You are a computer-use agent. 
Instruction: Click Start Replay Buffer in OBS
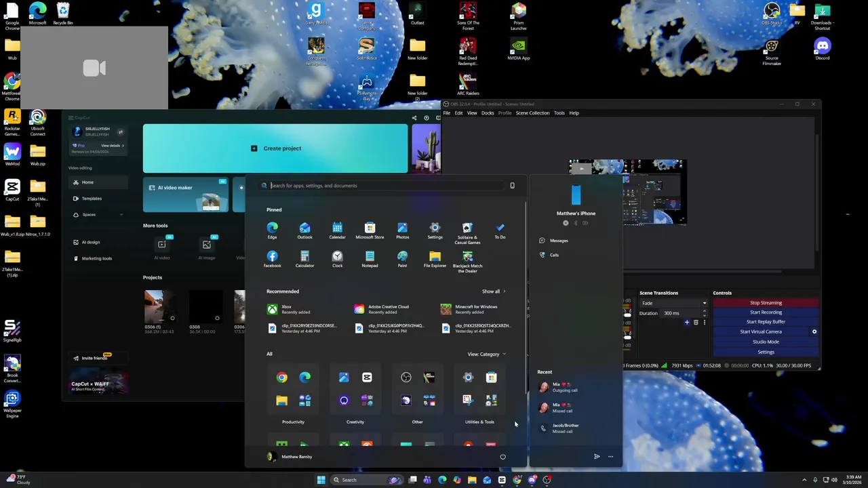coord(766,322)
